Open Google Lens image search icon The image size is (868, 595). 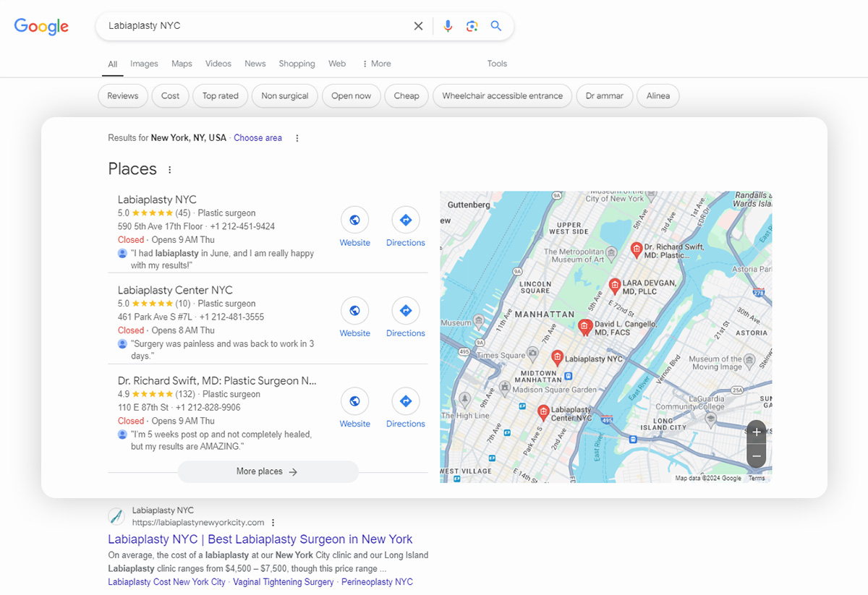[472, 26]
